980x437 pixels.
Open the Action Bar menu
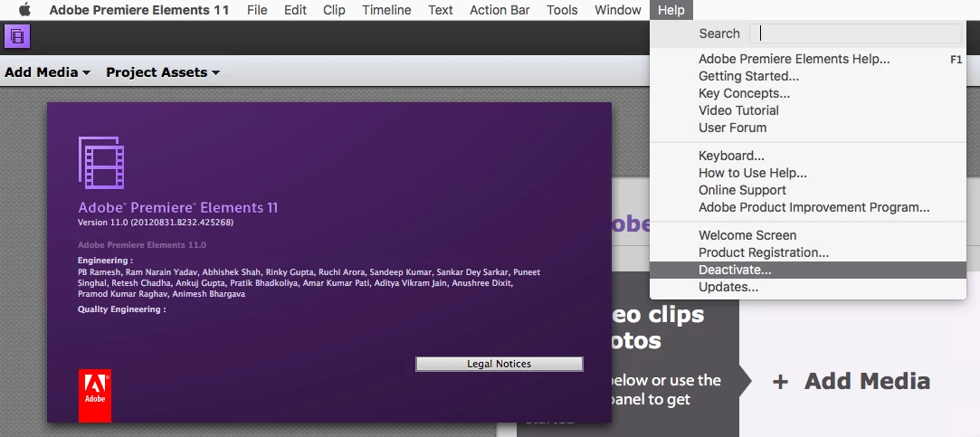coord(500,10)
